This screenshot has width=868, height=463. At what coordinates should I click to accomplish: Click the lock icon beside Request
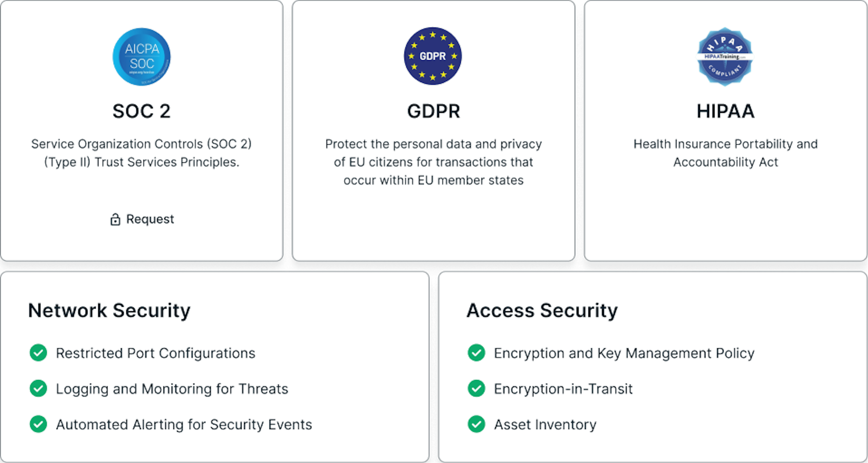coord(116,219)
